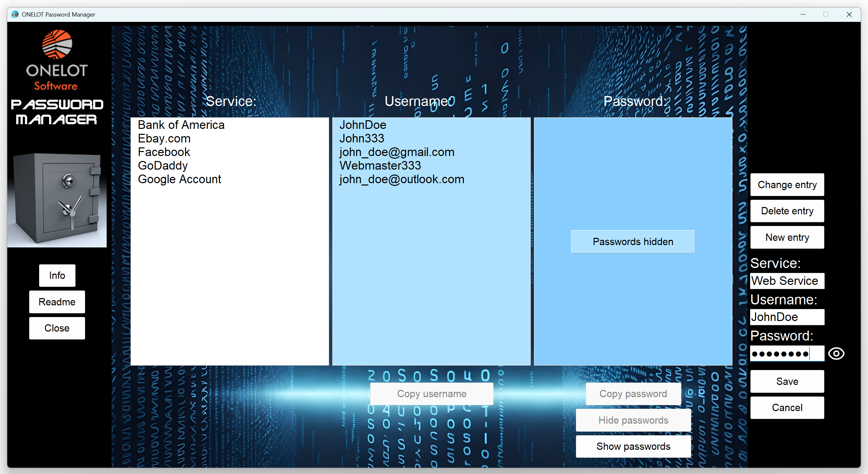Create a New entry
868x474 pixels.
[x=787, y=237]
